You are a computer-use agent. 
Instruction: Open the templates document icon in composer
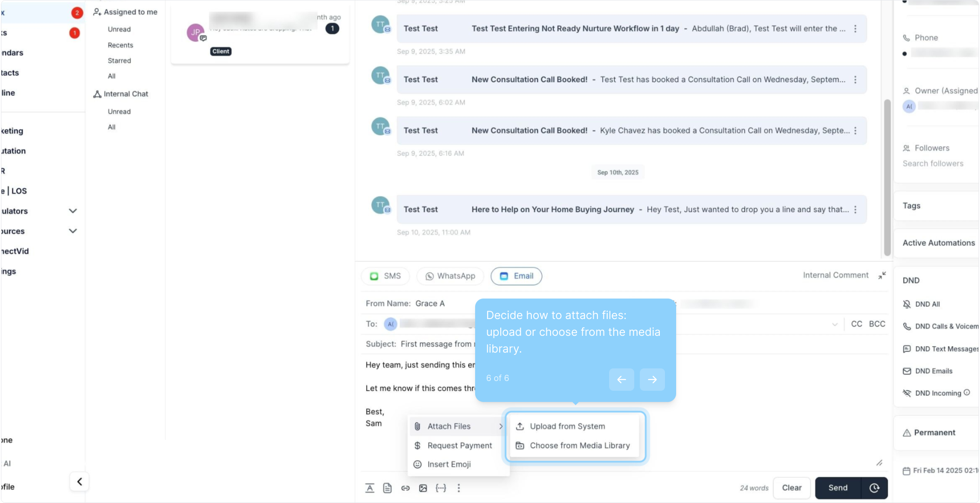387,488
